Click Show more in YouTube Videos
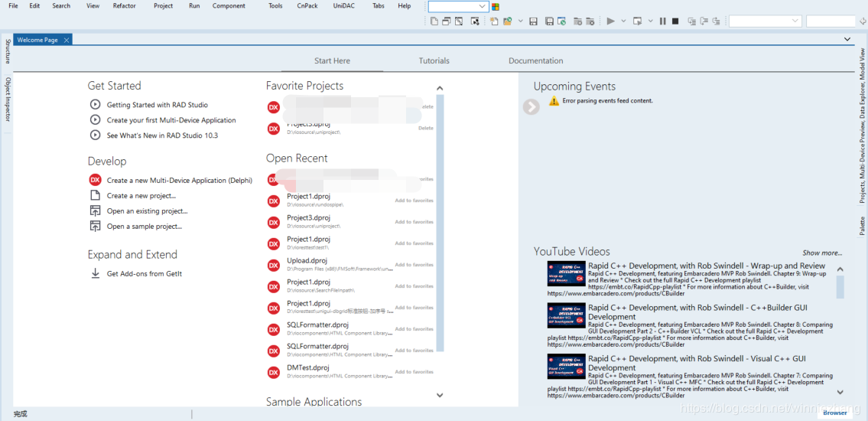868x421 pixels. pos(823,253)
